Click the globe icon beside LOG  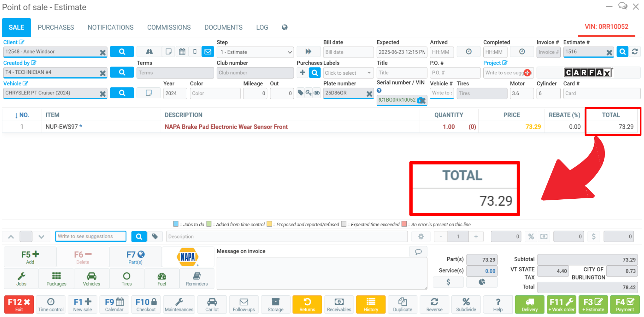coord(284,27)
